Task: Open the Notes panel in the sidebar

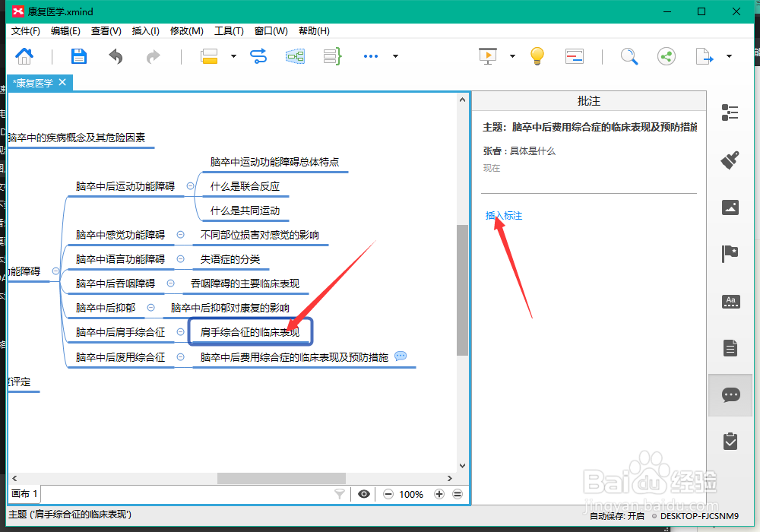Action: point(730,347)
